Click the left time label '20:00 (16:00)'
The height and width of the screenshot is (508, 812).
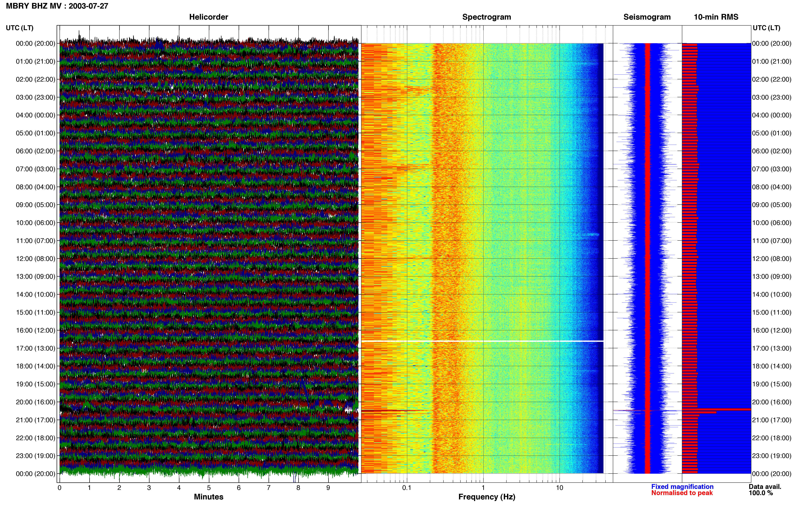coord(36,402)
